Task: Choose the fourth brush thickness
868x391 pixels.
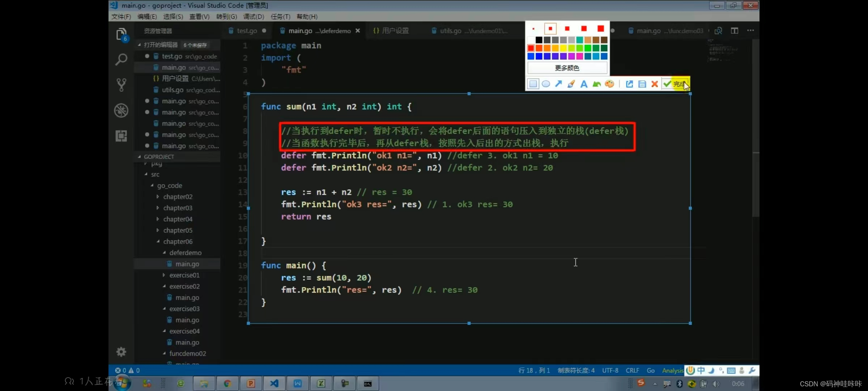Action: click(x=584, y=29)
